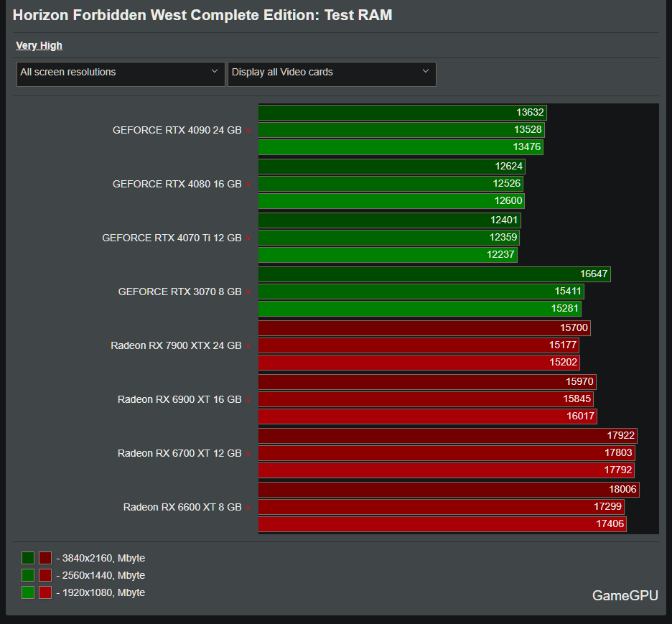Screen dimensions: 672x624
Task: Click the 3840x2160, Mbyte legend label
Action: (x=101, y=558)
